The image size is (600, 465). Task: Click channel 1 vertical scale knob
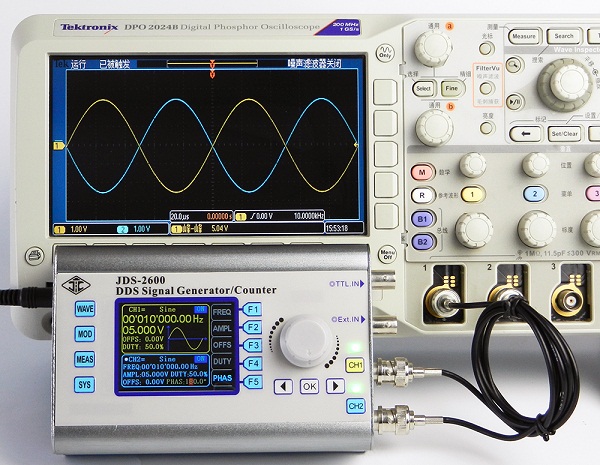point(474,229)
